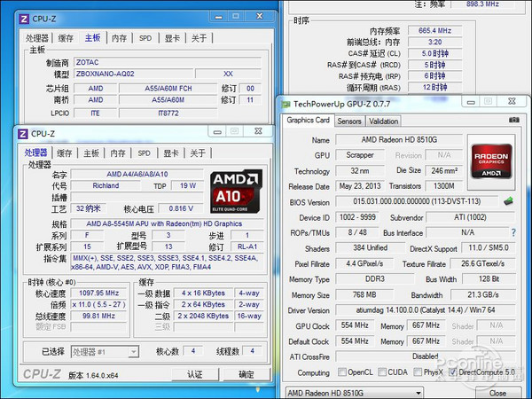The width and height of the screenshot is (532, 399).
Task: Click the core speed value 1097.95 MHz
Action: (98, 293)
